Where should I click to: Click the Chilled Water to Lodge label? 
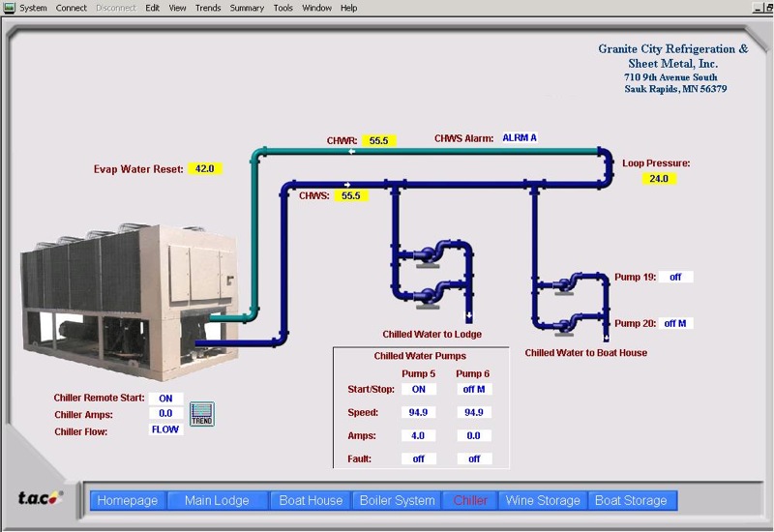click(x=432, y=334)
